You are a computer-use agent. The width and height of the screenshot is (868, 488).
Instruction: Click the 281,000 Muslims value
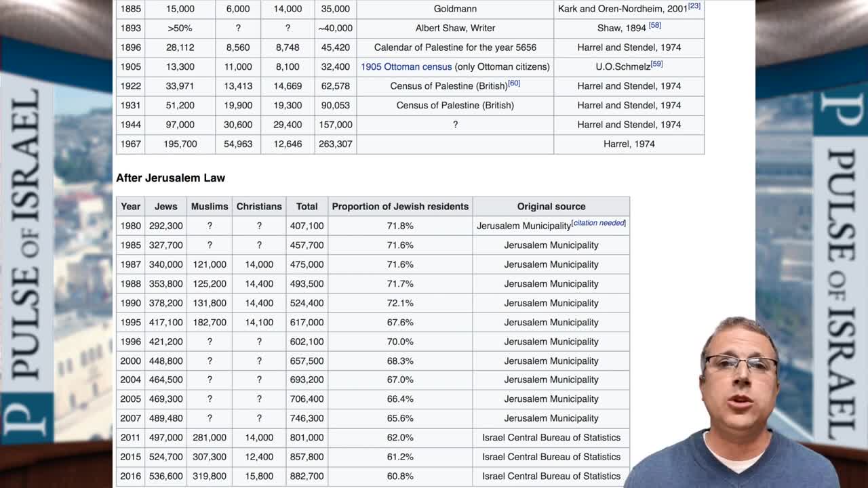pyautogui.click(x=210, y=438)
